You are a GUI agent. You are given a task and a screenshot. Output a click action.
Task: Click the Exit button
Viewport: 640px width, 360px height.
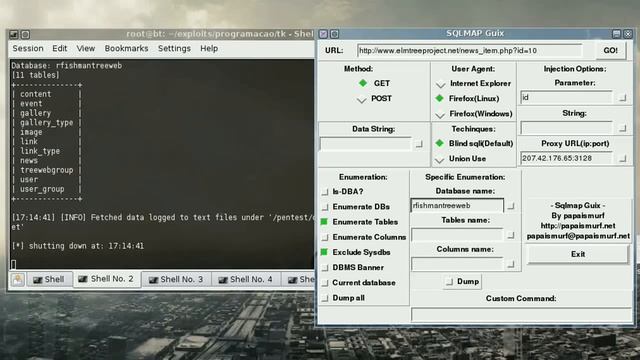tap(578, 254)
